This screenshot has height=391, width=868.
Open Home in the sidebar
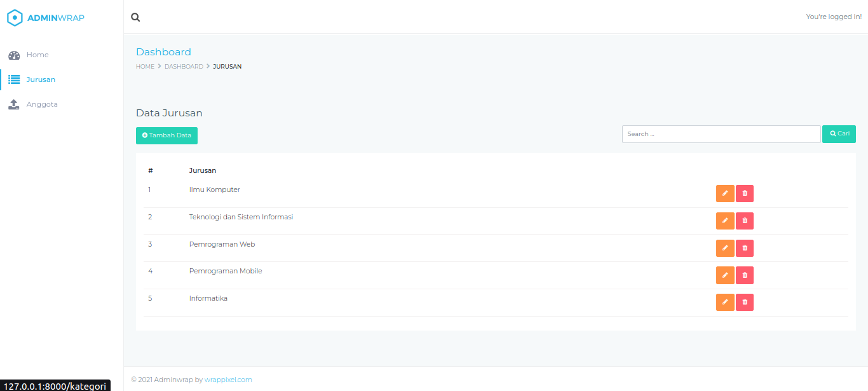tap(37, 55)
